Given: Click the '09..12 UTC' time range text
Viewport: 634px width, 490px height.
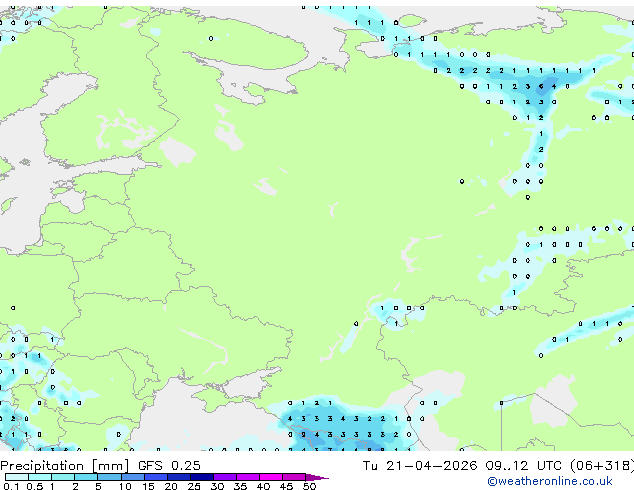Looking at the screenshot, I should point(524,466).
